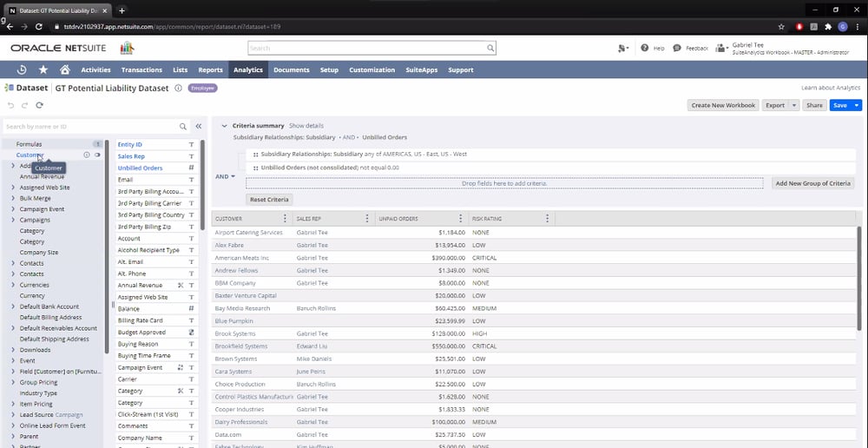Open the Analytics menu
Viewport: 868px width, 448px height.
[248, 69]
